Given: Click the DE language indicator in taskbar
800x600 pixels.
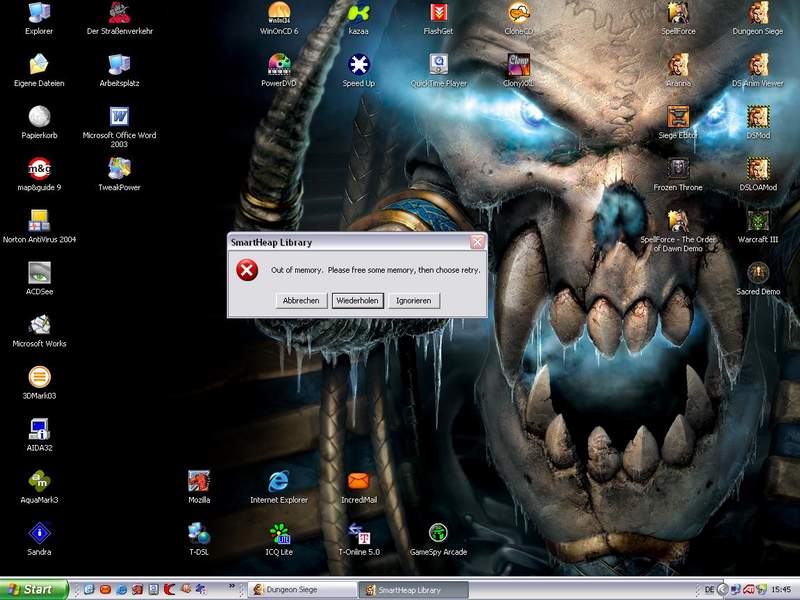Looking at the screenshot, I should [x=710, y=590].
